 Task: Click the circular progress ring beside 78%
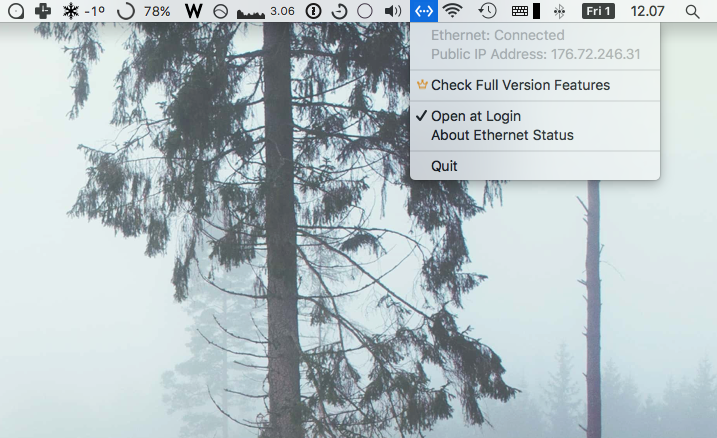(126, 11)
